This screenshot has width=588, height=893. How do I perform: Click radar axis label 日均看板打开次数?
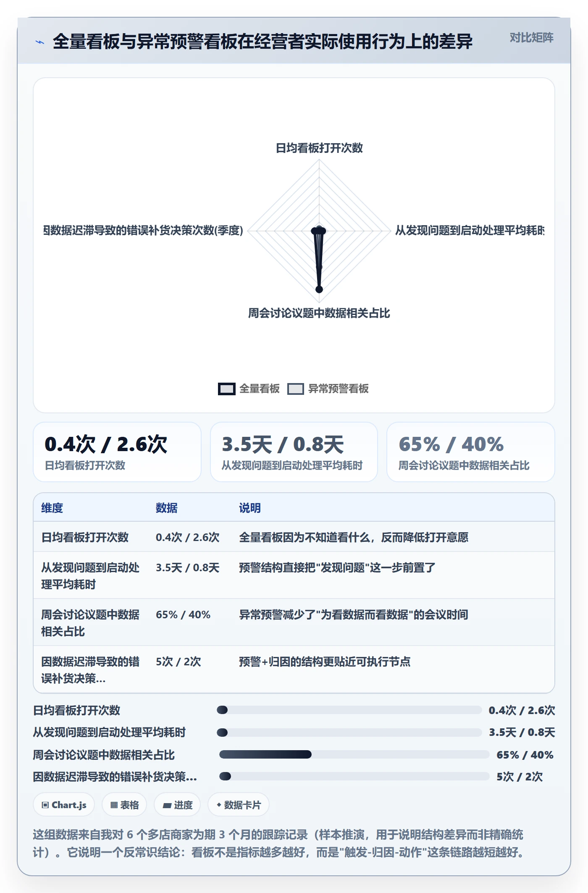point(319,148)
